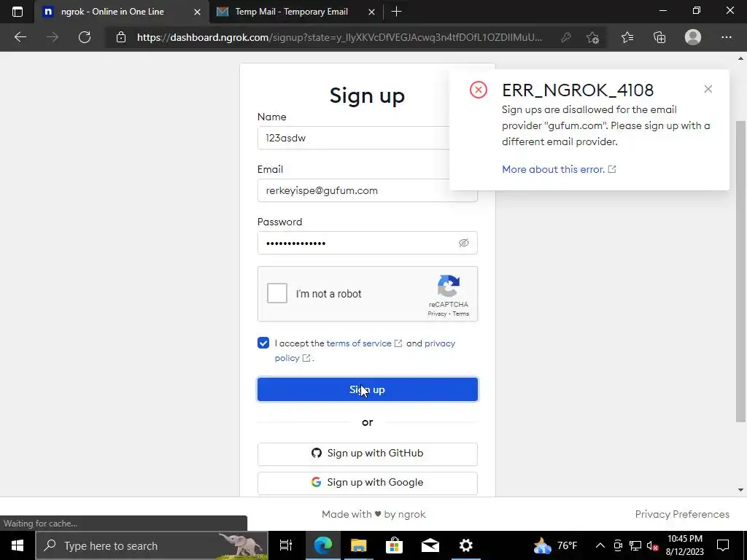This screenshot has width=747, height=560.
Task: Check the I'm not a robot box
Action: [x=276, y=293]
